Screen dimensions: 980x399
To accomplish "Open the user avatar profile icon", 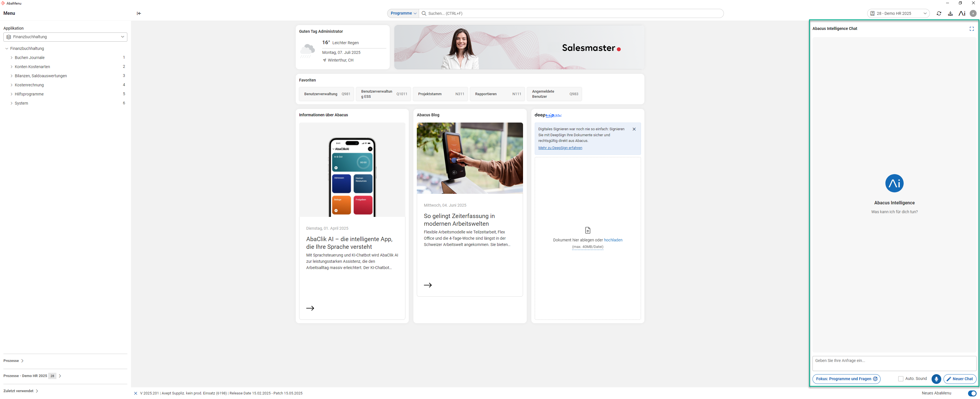I will click(x=973, y=13).
